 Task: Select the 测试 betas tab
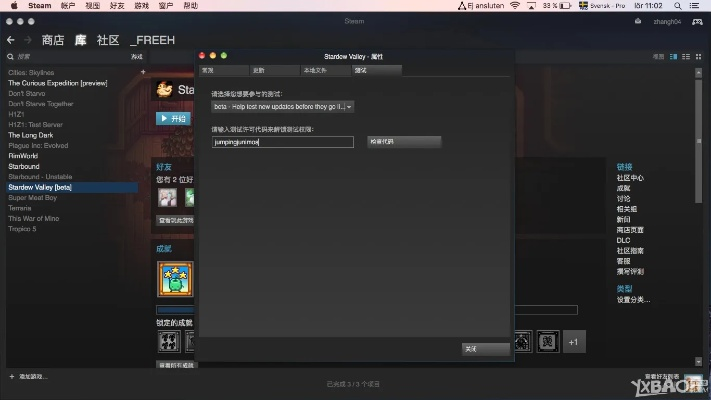pos(377,70)
